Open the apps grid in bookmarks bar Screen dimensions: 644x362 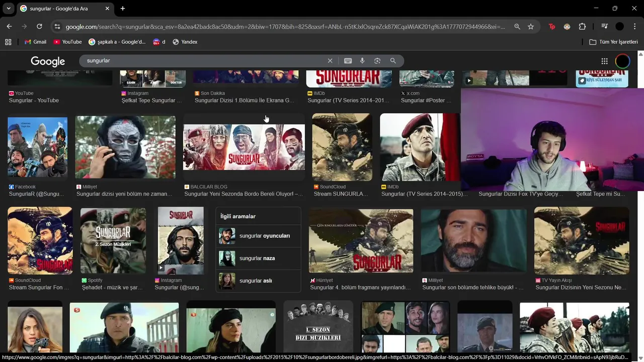[8, 42]
